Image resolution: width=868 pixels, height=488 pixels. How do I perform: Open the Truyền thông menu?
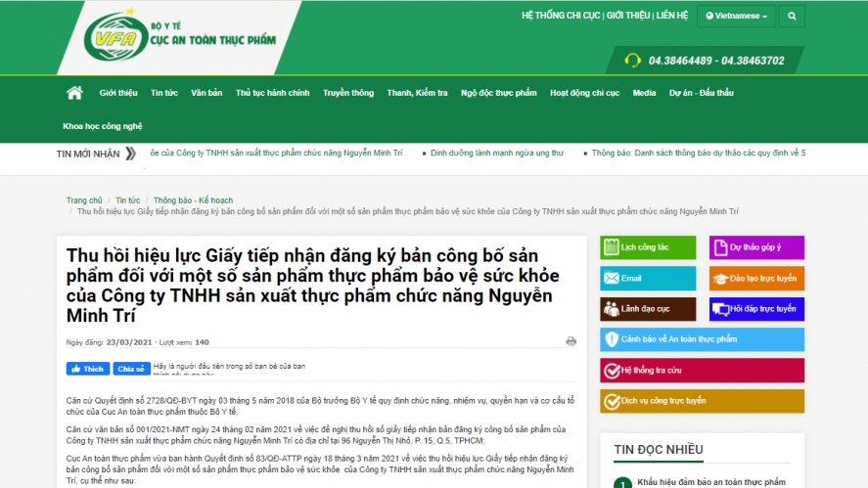click(x=348, y=93)
